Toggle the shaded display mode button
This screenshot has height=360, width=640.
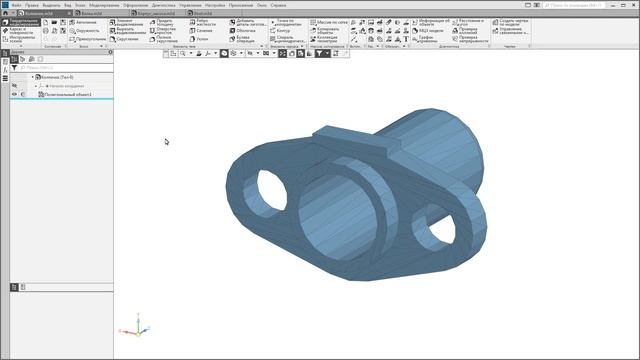pyautogui.click(x=224, y=53)
